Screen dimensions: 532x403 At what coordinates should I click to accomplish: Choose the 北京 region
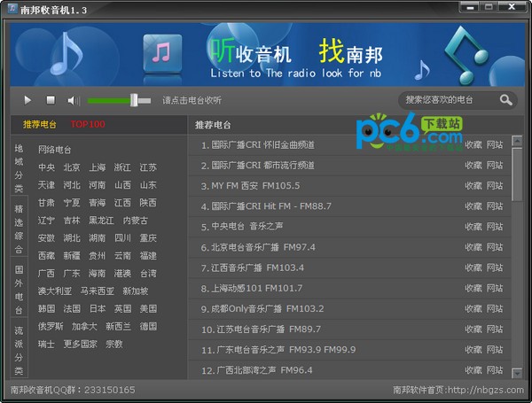pos(72,167)
